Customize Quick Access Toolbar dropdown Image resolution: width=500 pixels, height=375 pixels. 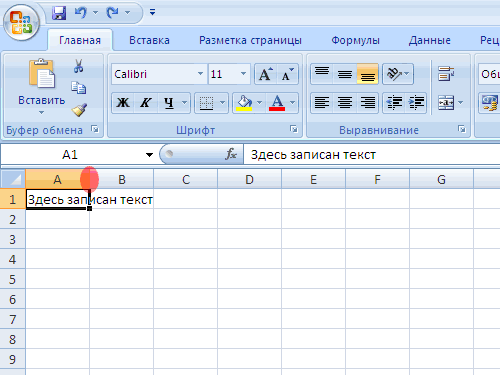152,12
